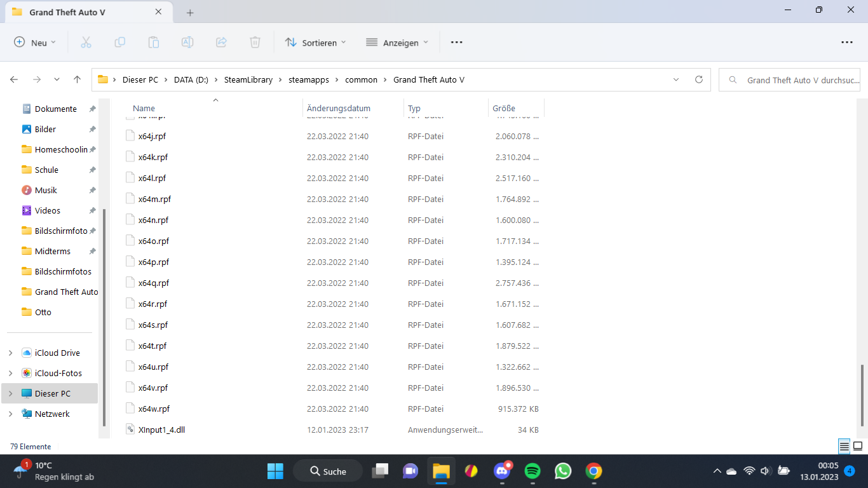868x488 pixels.
Task: Click the Paste clipboard icon
Action: tap(153, 43)
